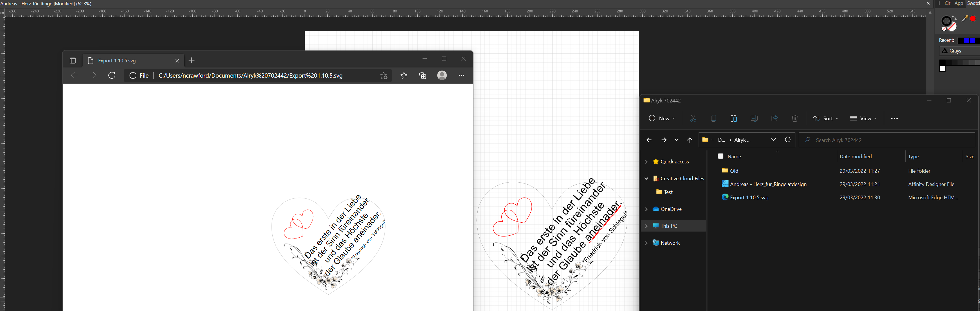980x311 pixels.
Task: View site information icon beside File
Action: [133, 76]
